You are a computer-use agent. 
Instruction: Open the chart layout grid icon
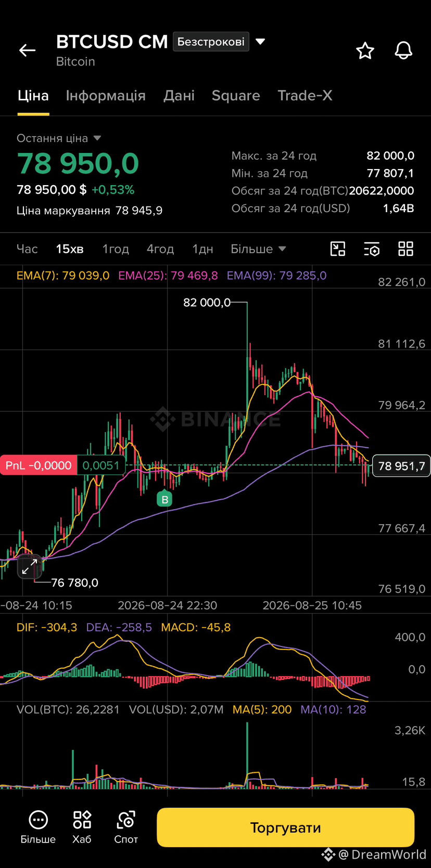point(405,249)
